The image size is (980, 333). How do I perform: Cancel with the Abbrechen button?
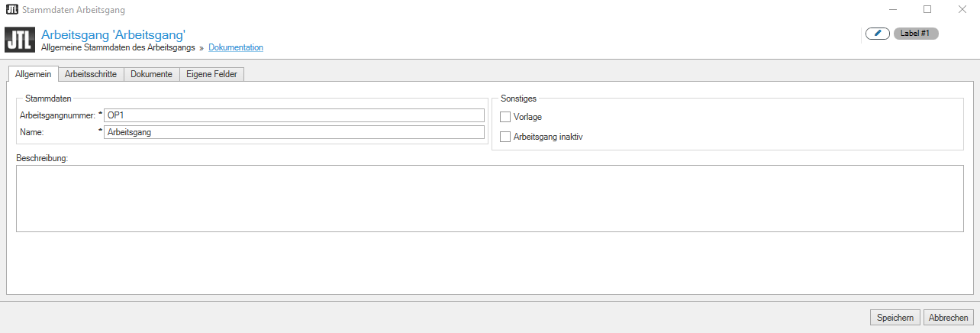[948, 318]
